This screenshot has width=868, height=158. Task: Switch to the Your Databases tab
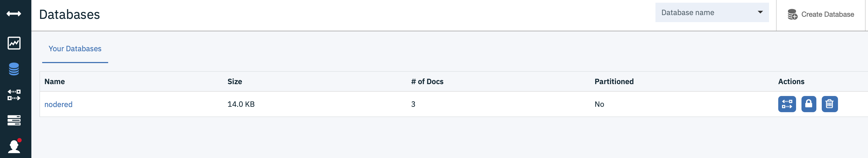75,49
